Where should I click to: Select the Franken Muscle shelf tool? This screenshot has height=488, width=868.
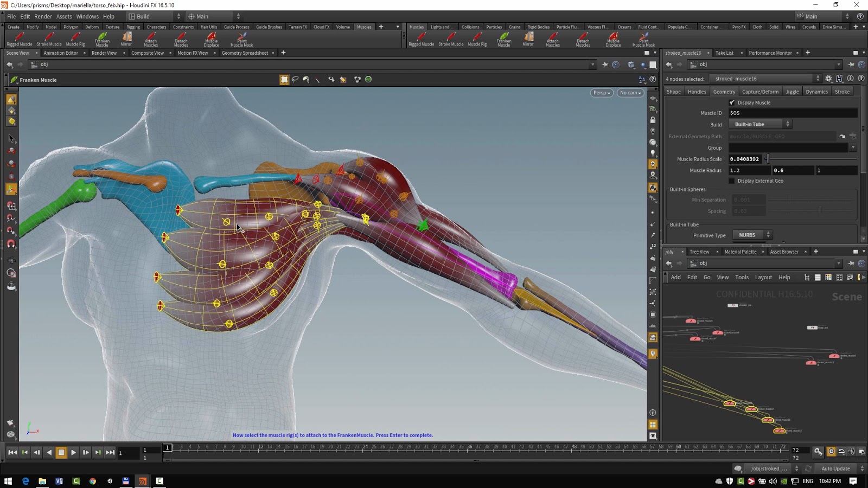tap(102, 39)
